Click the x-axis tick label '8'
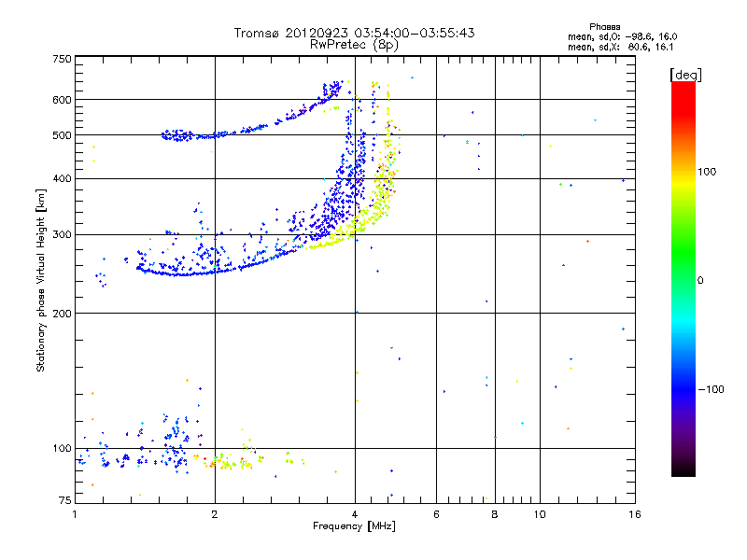The height and width of the screenshot is (560, 747). coord(495,514)
